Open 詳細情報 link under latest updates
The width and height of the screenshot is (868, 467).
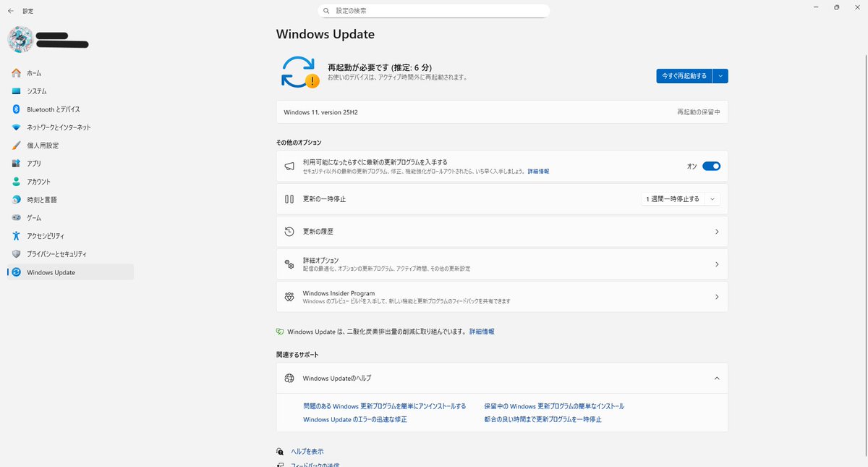[x=538, y=172]
